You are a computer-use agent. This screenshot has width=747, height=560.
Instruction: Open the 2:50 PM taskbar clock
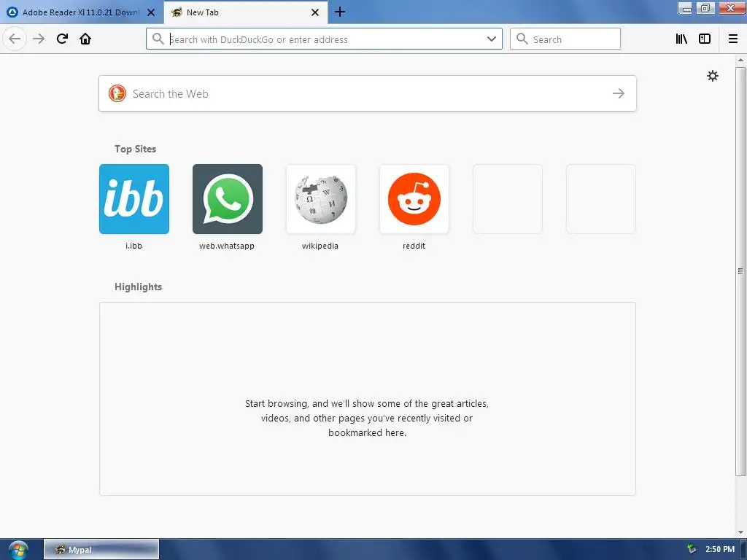720,550
